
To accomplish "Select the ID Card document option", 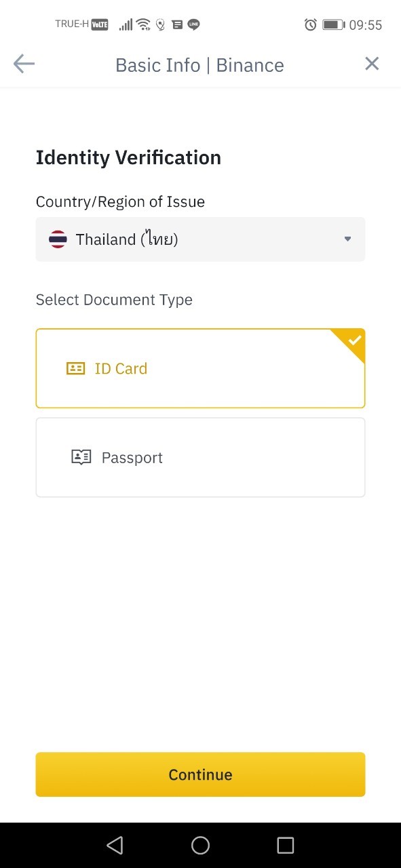I will click(200, 368).
